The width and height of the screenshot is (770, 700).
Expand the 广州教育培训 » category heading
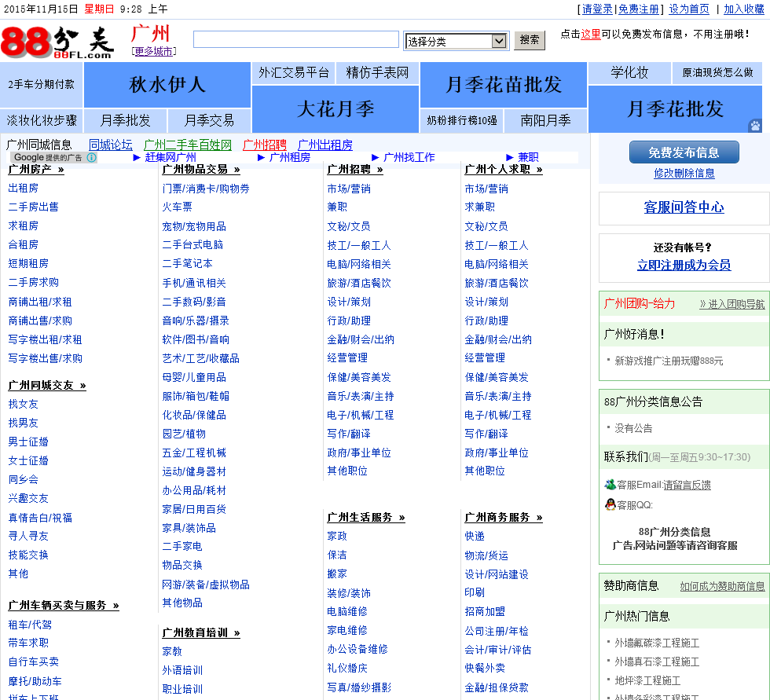coord(201,632)
